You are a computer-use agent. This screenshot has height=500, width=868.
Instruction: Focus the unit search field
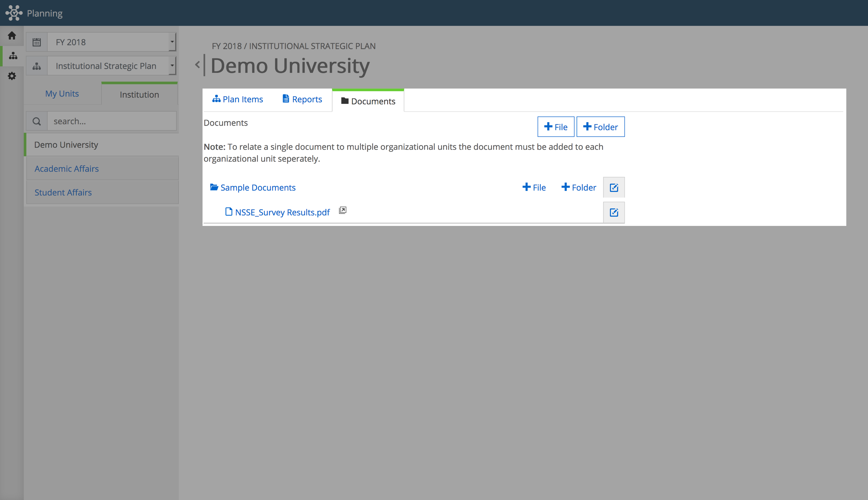112,121
